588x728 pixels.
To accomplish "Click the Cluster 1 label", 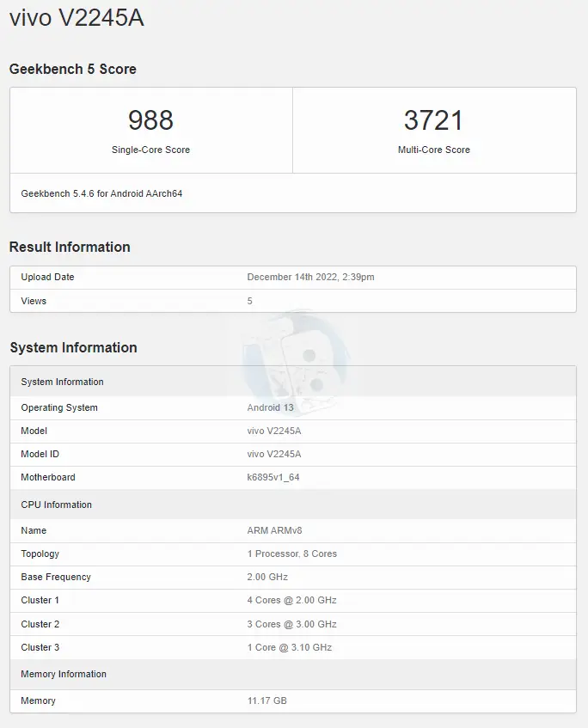I will point(40,600).
